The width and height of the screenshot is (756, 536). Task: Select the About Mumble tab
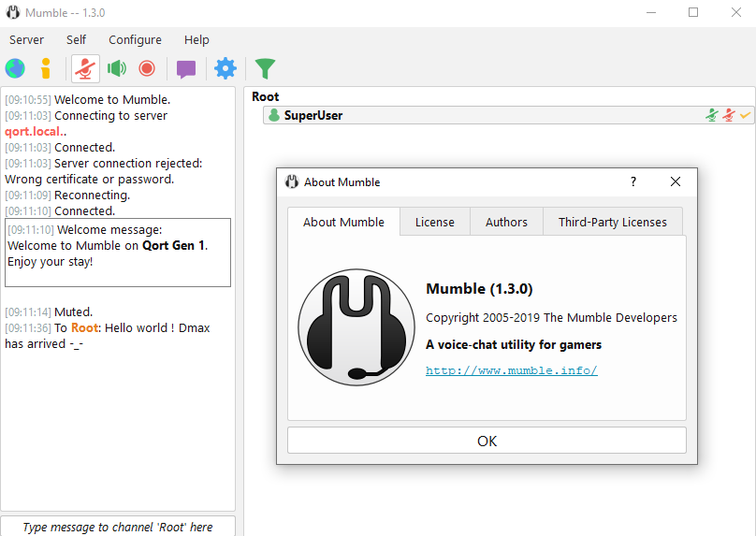[343, 222]
